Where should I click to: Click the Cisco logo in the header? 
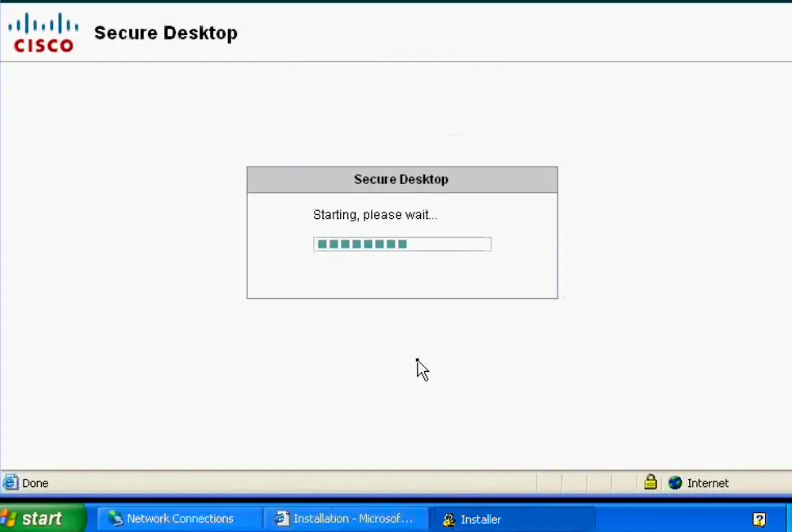click(x=42, y=31)
